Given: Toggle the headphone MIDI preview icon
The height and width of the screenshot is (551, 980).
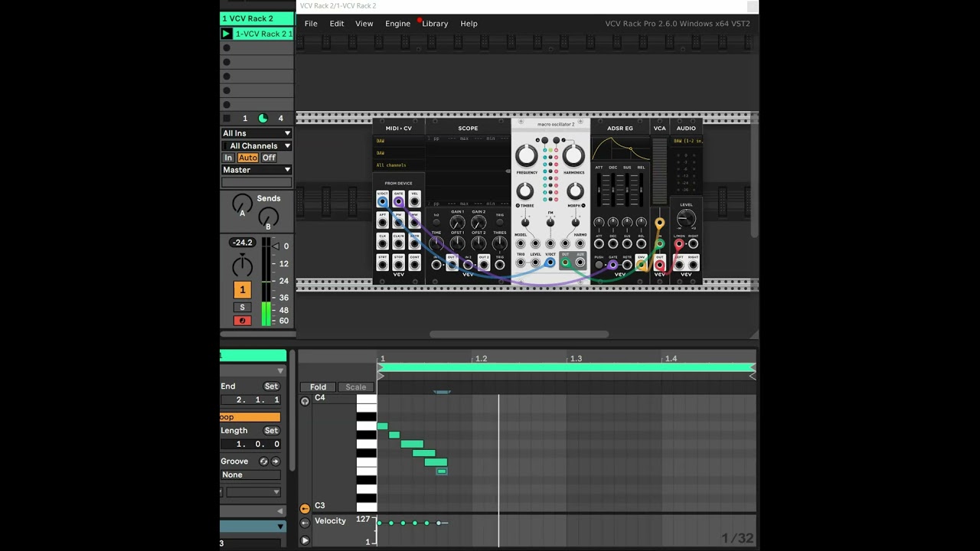Looking at the screenshot, I should point(305,402).
